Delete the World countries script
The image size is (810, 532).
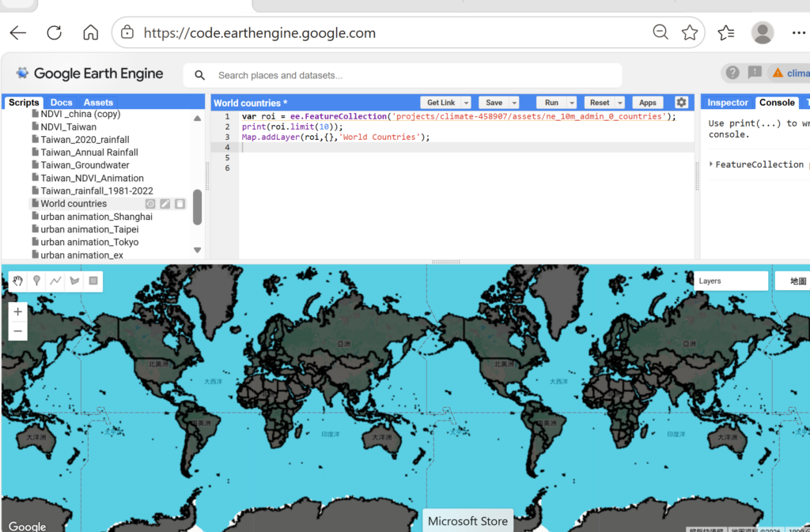(180, 204)
